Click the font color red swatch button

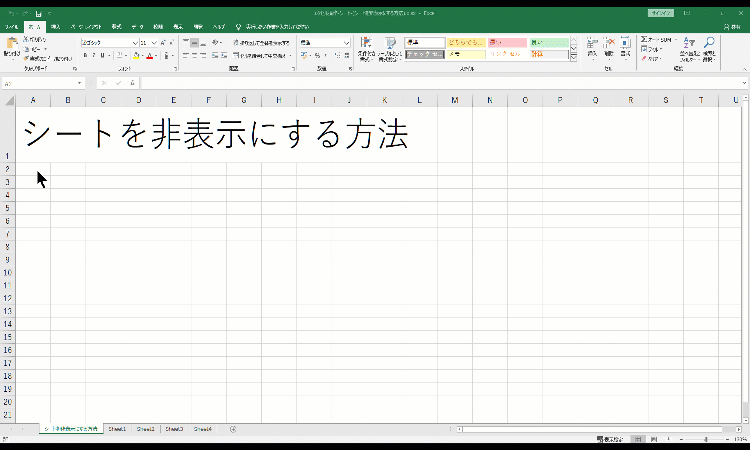149,56
